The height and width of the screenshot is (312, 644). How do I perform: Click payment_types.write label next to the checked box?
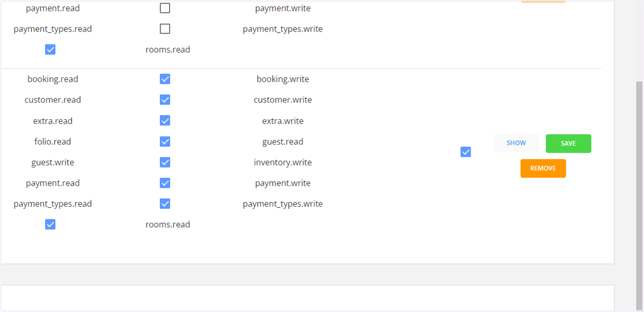pyautogui.click(x=283, y=204)
